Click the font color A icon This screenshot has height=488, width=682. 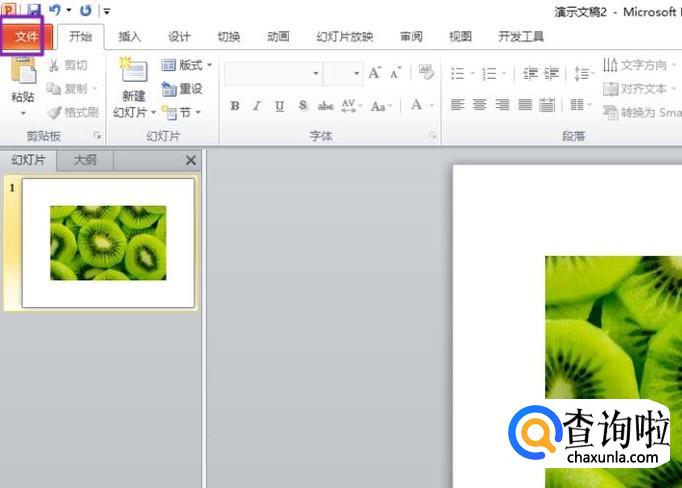coord(416,105)
